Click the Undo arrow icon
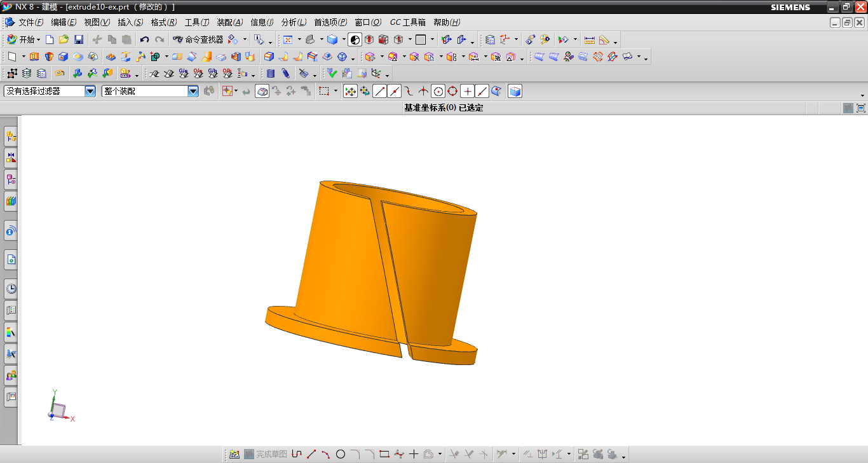This screenshot has height=463, width=868. pos(144,39)
